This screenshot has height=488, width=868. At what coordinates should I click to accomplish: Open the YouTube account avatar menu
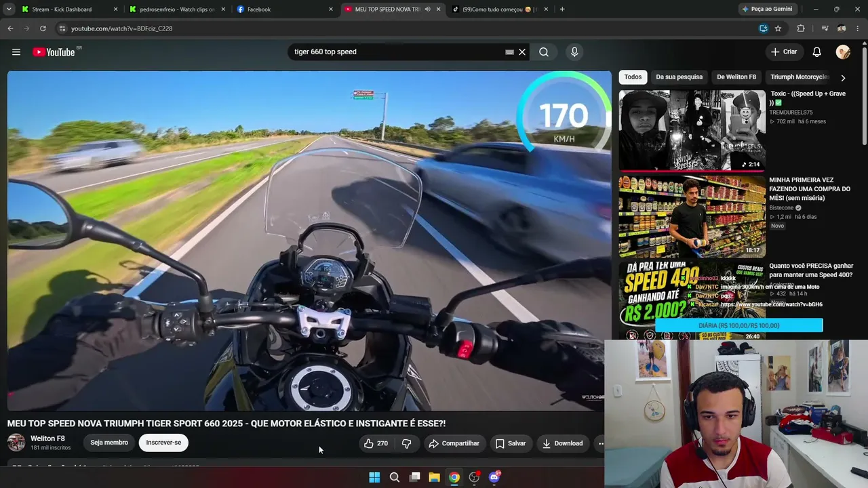(844, 52)
